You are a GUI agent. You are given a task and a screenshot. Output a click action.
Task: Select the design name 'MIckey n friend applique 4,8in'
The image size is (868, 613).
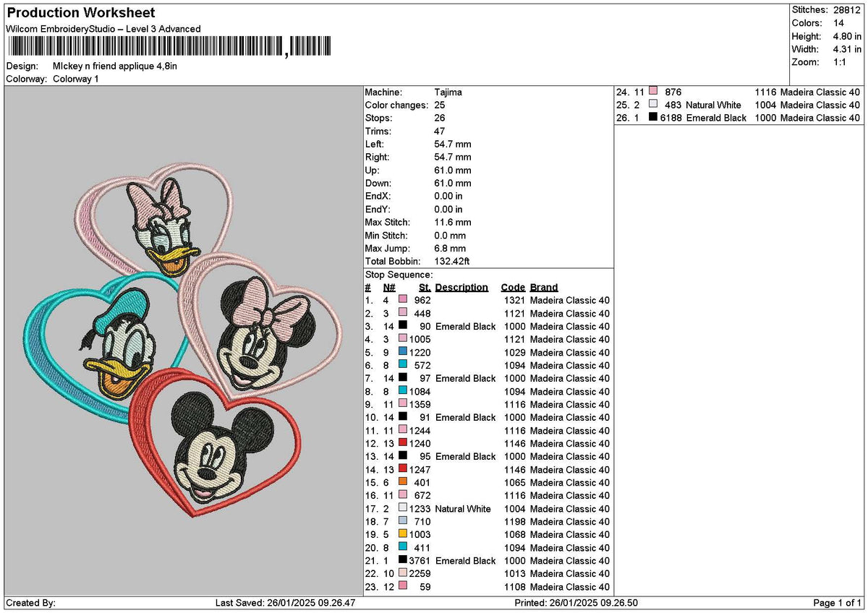[x=115, y=66]
